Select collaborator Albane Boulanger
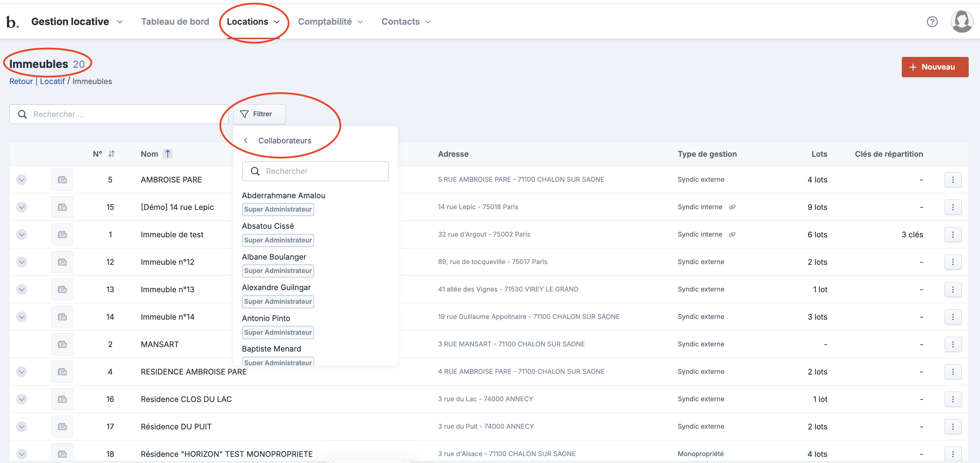Viewport: 980px width, 463px height. [274, 257]
